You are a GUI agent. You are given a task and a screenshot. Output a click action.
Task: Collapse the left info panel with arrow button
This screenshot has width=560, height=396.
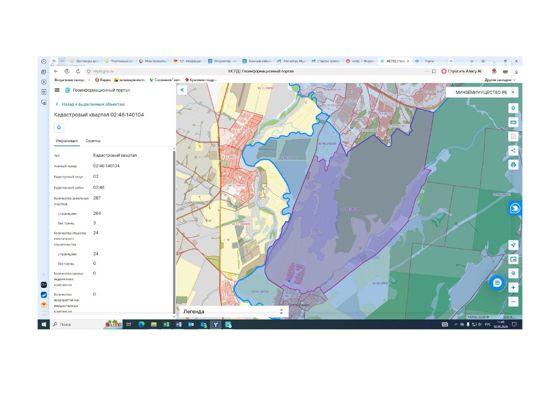pos(182,90)
